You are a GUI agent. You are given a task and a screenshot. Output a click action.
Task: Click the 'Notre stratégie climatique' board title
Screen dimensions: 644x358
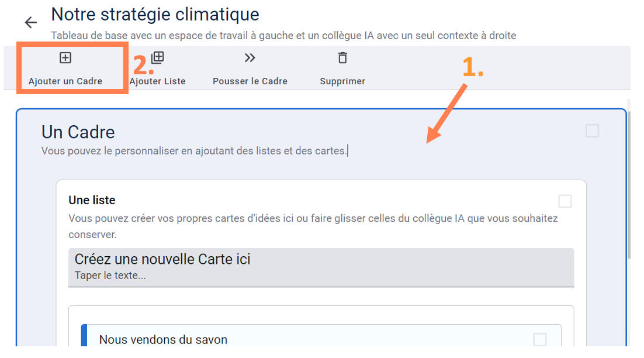[155, 14]
